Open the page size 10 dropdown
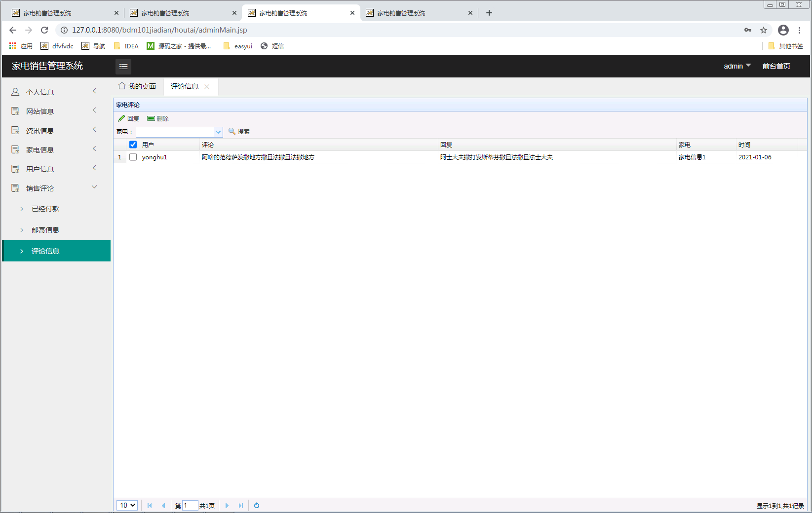This screenshot has height=513, width=812. click(127, 505)
